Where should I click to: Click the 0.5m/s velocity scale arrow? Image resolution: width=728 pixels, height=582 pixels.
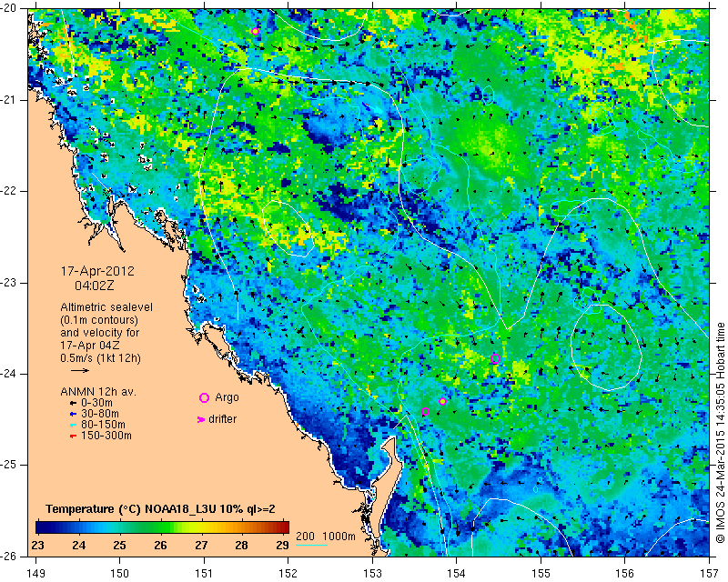[80, 370]
